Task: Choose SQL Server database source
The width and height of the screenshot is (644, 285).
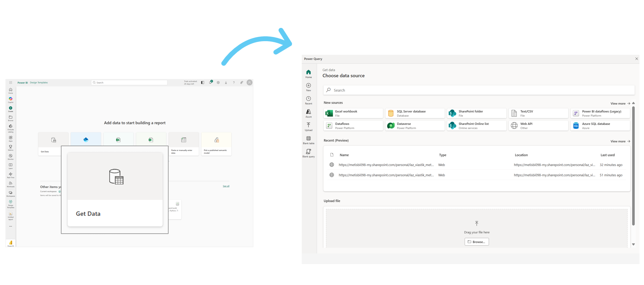Action: click(415, 113)
